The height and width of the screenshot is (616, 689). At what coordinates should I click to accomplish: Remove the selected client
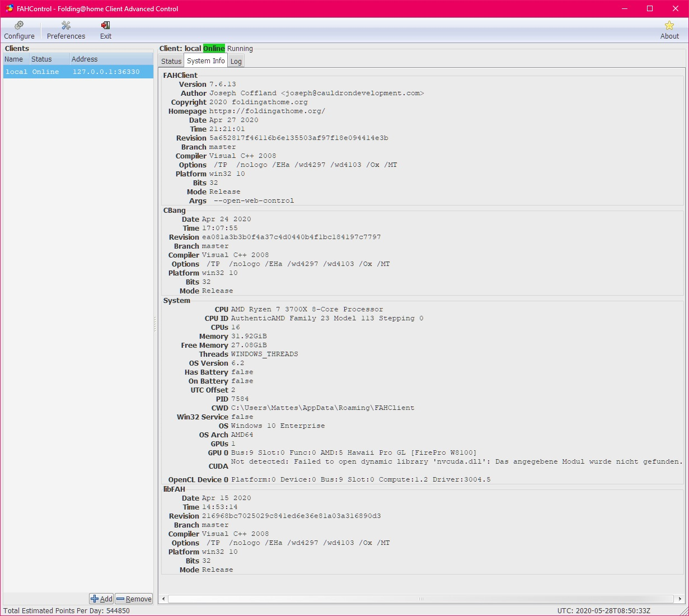coord(134,599)
